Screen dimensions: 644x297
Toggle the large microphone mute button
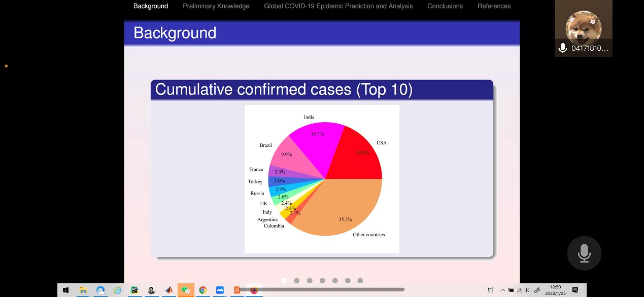(x=584, y=253)
